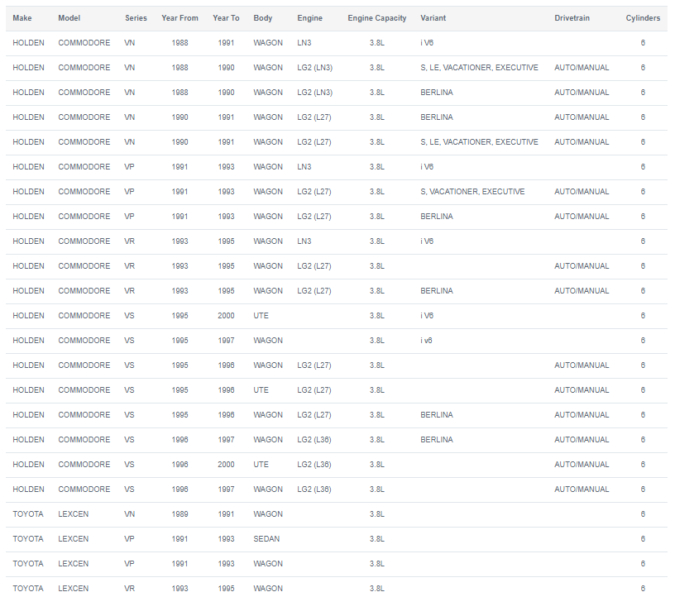The width and height of the screenshot is (675, 616).
Task: Select BERLINA in the VR row
Action: tap(437, 291)
